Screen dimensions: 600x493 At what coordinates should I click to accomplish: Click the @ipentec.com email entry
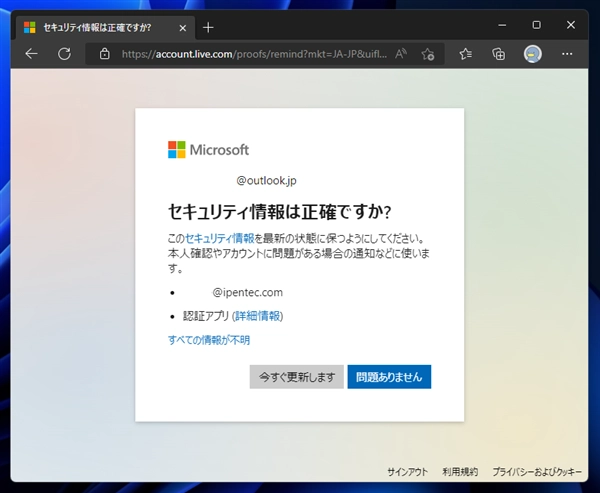pyautogui.click(x=247, y=293)
